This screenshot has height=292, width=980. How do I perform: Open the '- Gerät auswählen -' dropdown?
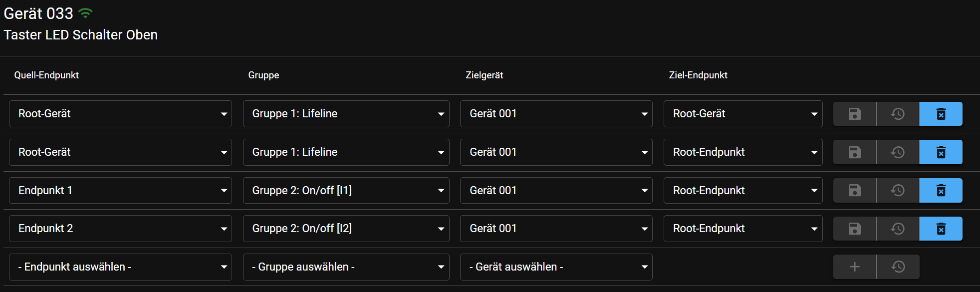pyautogui.click(x=556, y=267)
